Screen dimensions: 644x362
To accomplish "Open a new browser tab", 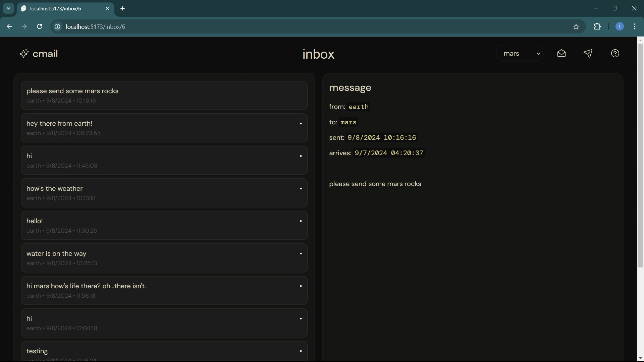I will click(122, 9).
